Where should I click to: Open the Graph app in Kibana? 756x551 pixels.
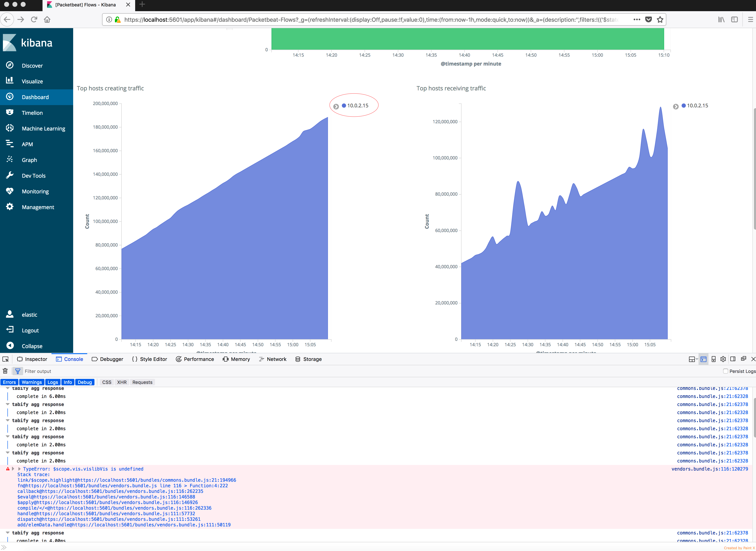click(x=29, y=160)
